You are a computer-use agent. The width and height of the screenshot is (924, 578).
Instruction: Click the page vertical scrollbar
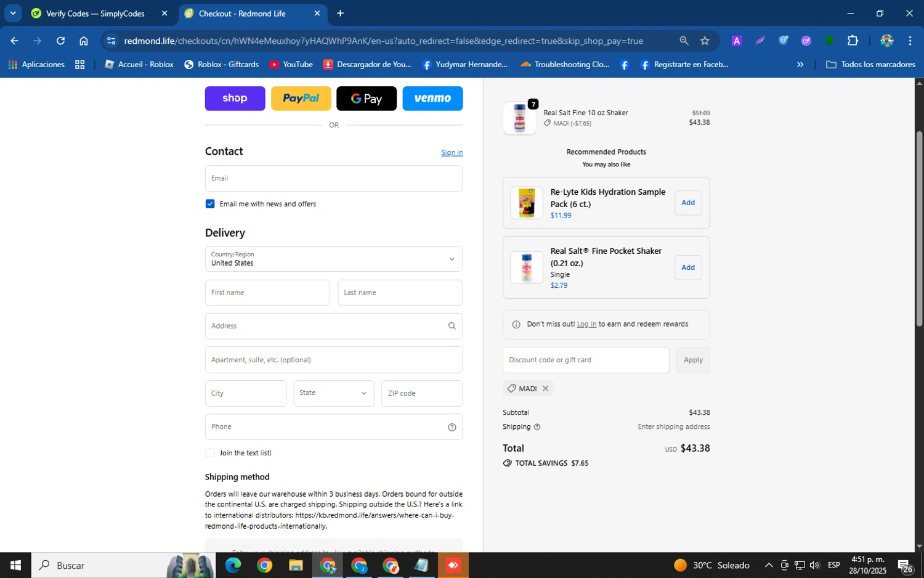tap(919, 229)
